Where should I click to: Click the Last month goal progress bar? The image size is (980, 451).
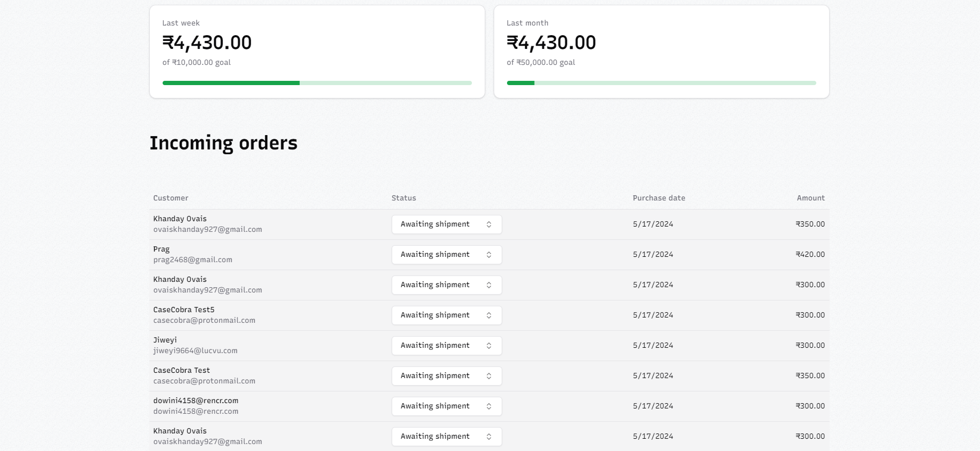pyautogui.click(x=661, y=83)
